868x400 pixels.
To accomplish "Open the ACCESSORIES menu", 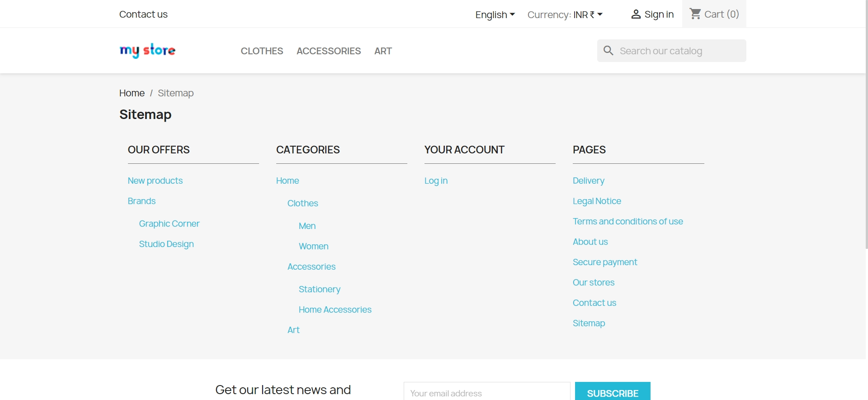I will [329, 51].
